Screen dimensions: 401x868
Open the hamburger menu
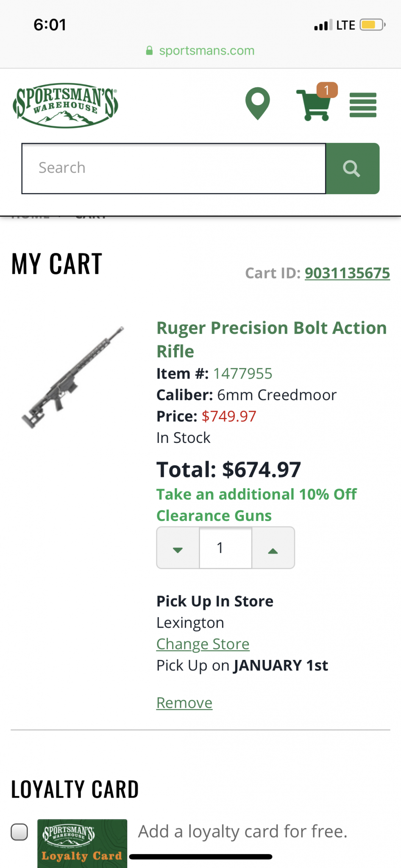coord(363,105)
